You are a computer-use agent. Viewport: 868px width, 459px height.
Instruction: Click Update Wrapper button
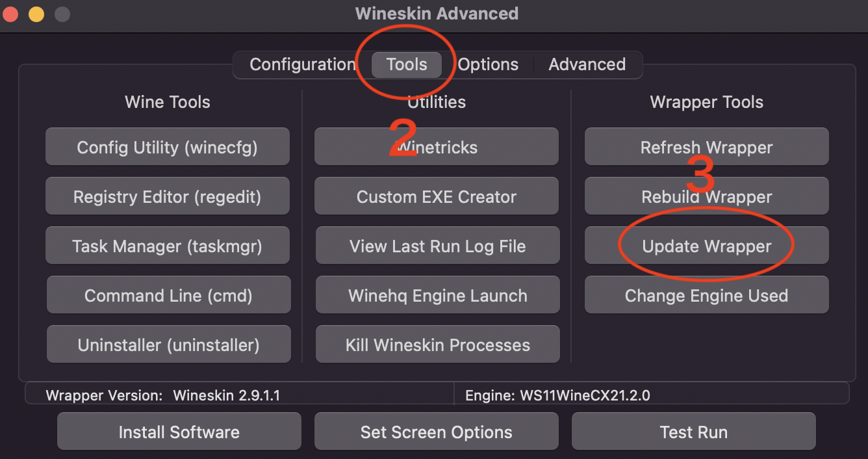[707, 246]
